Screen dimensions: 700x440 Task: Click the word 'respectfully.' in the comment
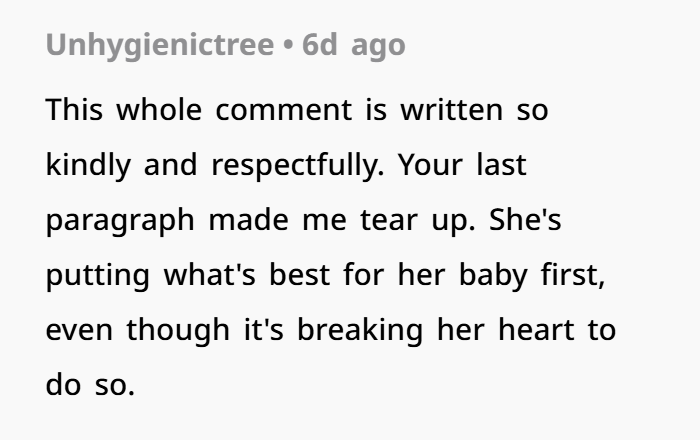click(x=297, y=165)
